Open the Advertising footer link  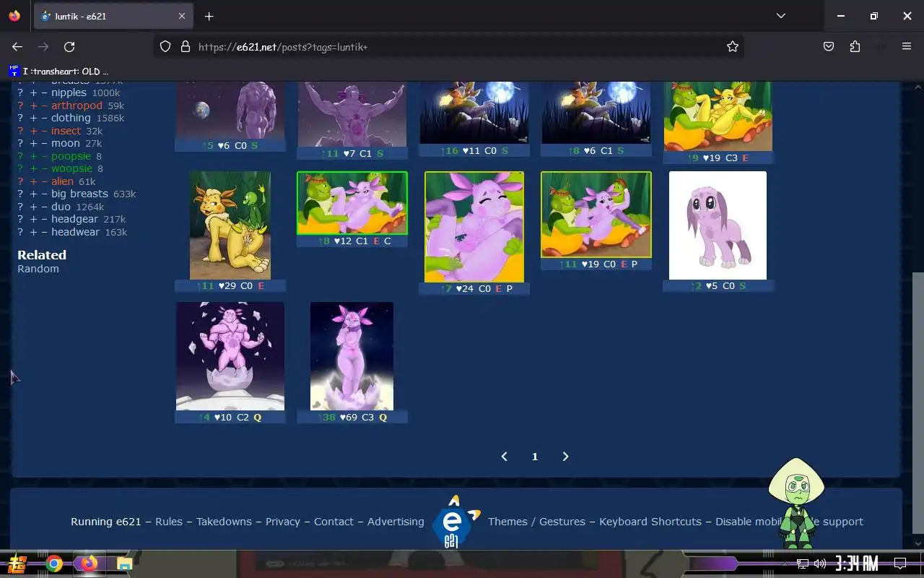click(396, 522)
